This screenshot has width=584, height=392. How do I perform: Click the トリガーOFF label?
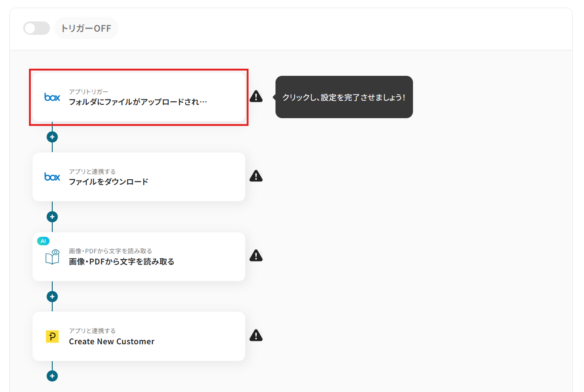click(x=86, y=29)
